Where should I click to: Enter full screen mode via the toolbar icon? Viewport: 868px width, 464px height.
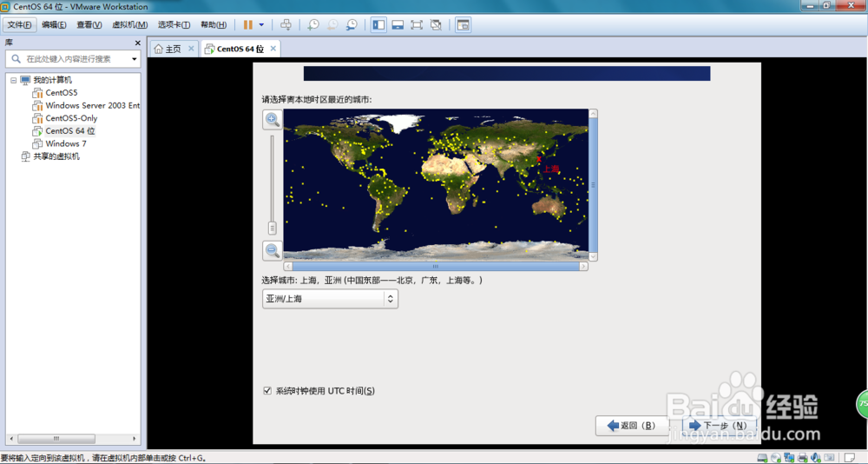417,25
